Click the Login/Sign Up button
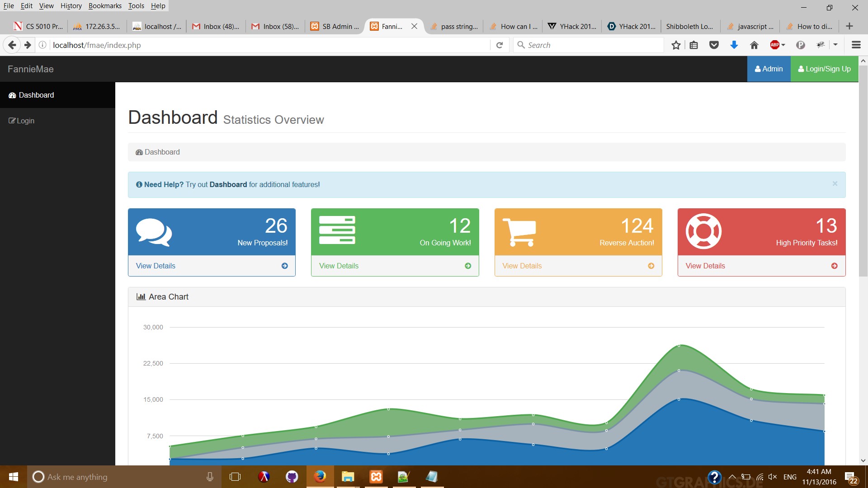The height and width of the screenshot is (488, 868). click(x=824, y=69)
